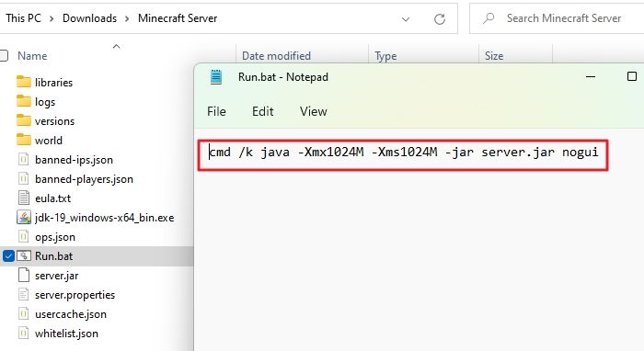Open the Notepad Edit menu
The image size is (644, 351).
[263, 111]
